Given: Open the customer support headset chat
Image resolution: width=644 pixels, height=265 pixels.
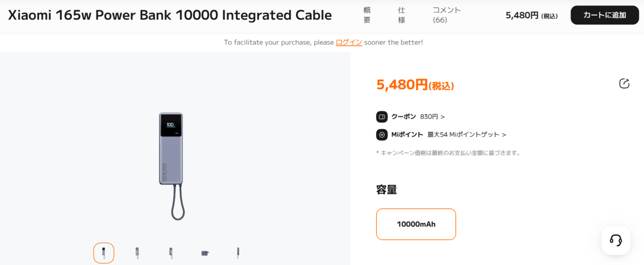Looking at the screenshot, I should point(616,240).
